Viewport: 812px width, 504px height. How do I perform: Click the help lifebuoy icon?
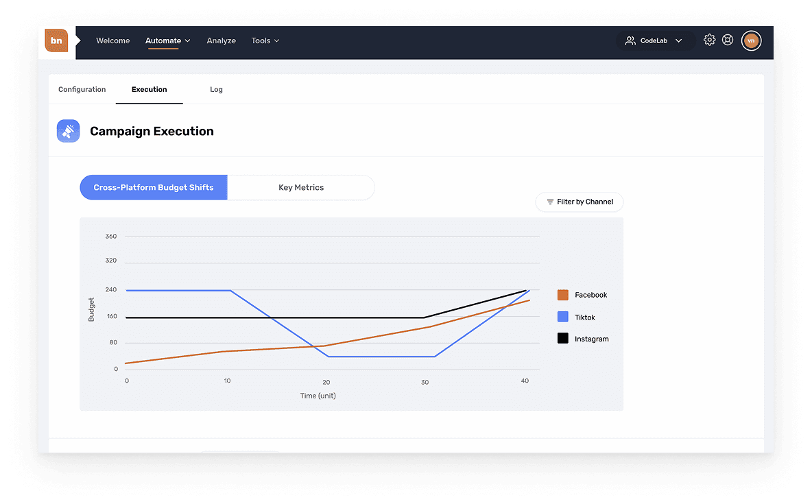[x=728, y=40]
